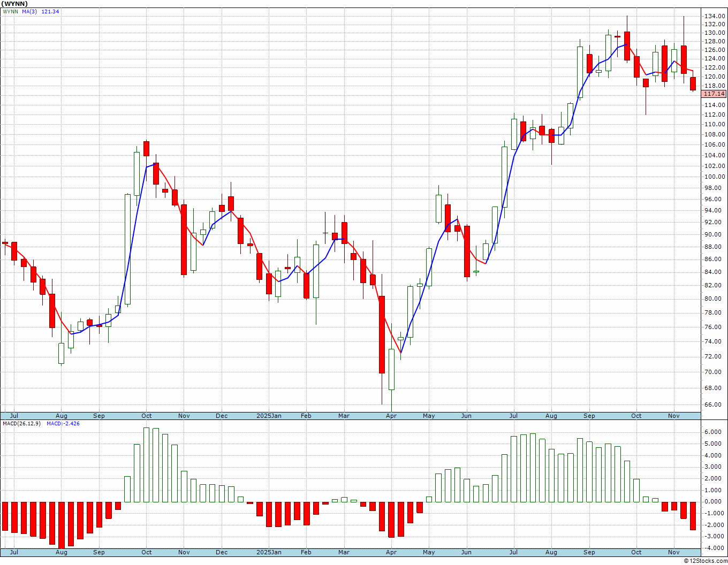The height and width of the screenshot is (565, 728).
Task: Select the "104.00" price axis label
Action: 715,155
